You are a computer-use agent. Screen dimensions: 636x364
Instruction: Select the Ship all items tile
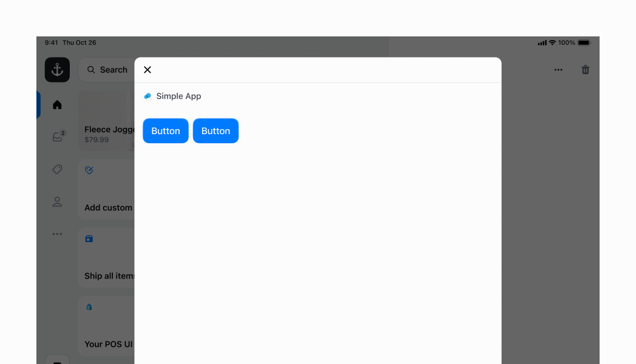[106, 257]
